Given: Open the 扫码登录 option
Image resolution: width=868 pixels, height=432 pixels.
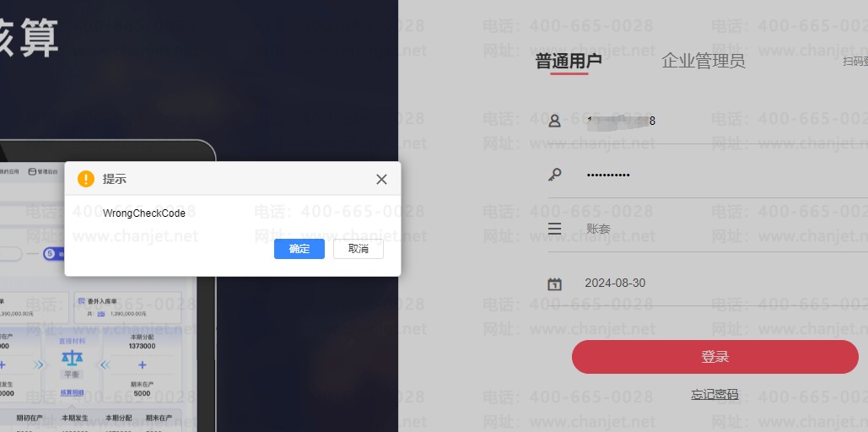Looking at the screenshot, I should 855,62.
